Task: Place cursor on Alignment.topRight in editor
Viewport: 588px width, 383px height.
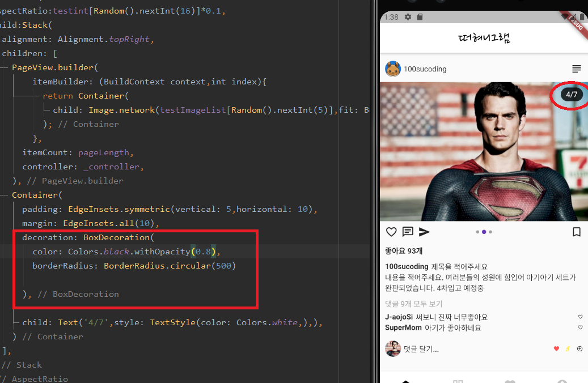Action: (104, 39)
